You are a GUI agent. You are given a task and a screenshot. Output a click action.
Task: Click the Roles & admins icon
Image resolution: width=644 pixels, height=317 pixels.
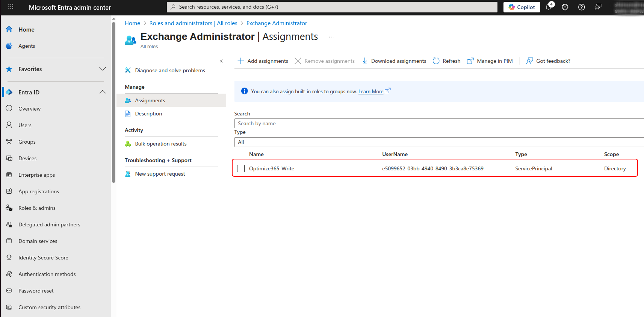tap(9, 208)
